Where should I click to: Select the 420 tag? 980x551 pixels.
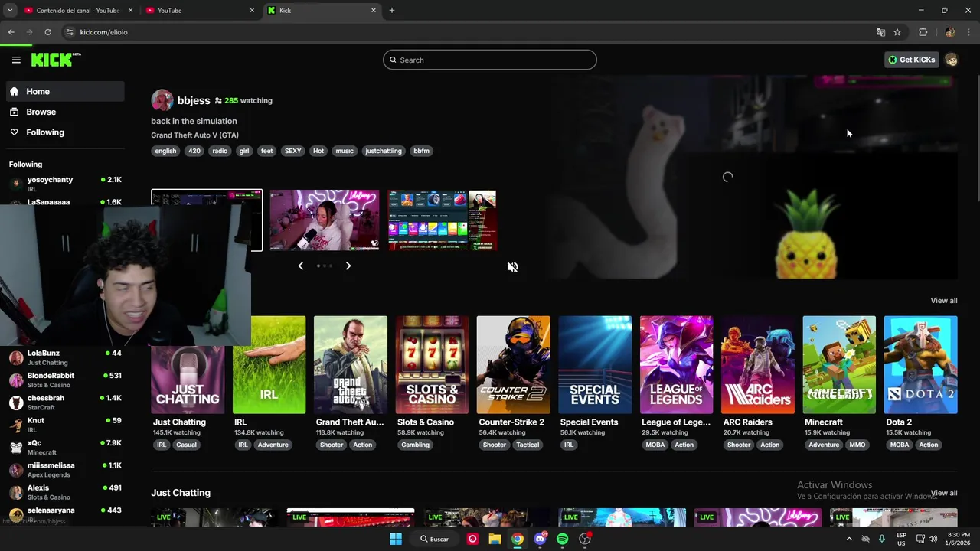[194, 151]
